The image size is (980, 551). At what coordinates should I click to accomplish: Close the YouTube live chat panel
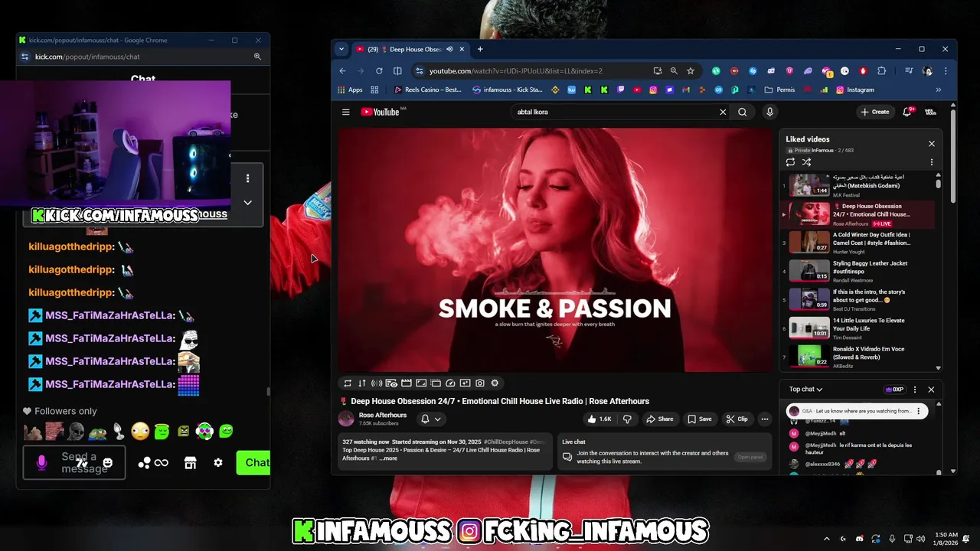(x=931, y=390)
